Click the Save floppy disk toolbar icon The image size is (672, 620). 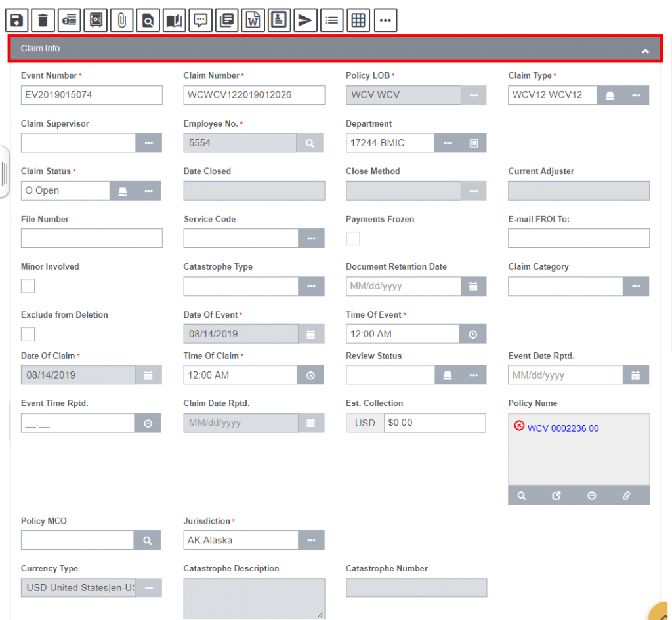(17, 20)
